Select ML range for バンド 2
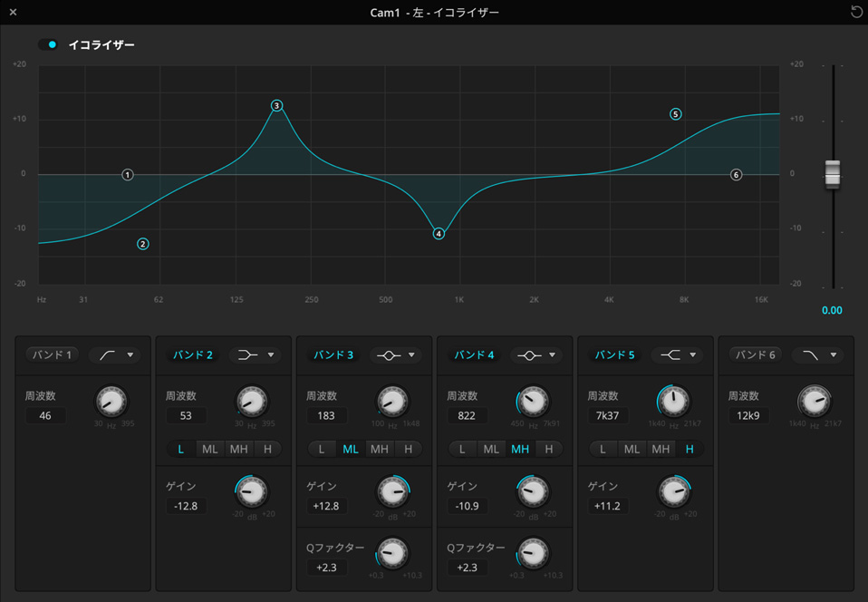Screen dimensions: 868x602 pyautogui.click(x=210, y=449)
